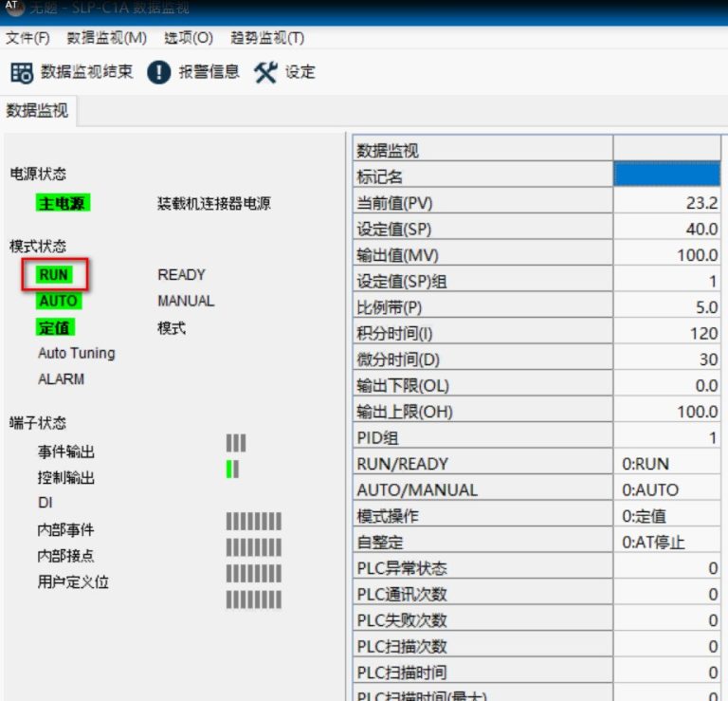Screen dimensions: 728x701
Task: Click the 设定 wrench settings icon
Action: (265, 72)
